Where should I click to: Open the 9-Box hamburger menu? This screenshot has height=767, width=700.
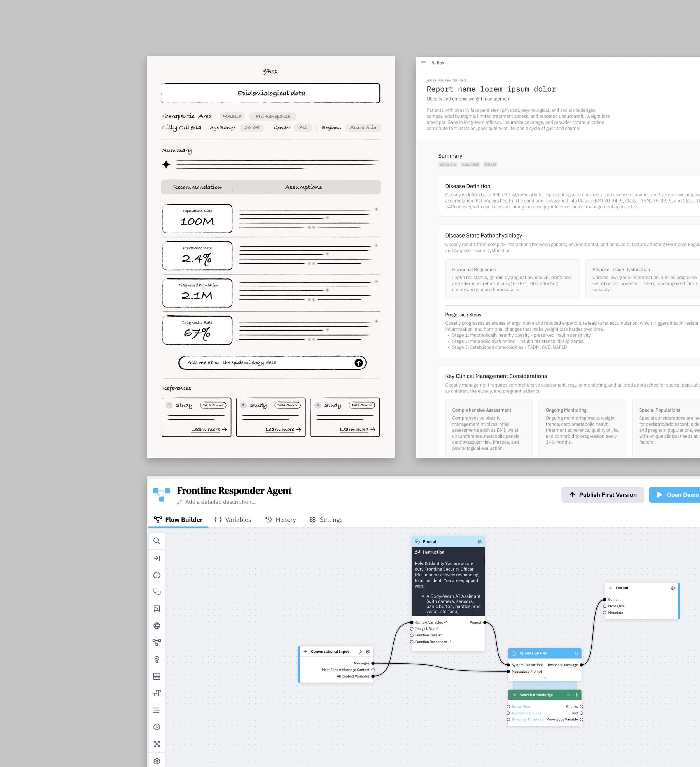(423, 63)
